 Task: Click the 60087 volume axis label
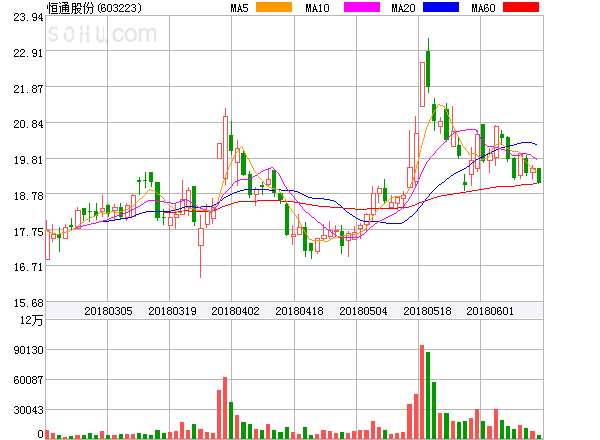pyautogui.click(x=28, y=380)
